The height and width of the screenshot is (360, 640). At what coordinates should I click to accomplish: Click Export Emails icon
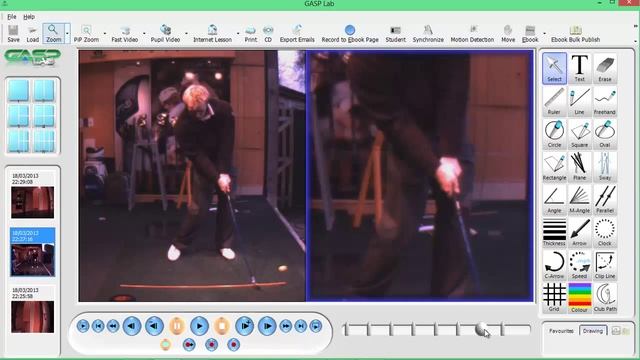(297, 33)
